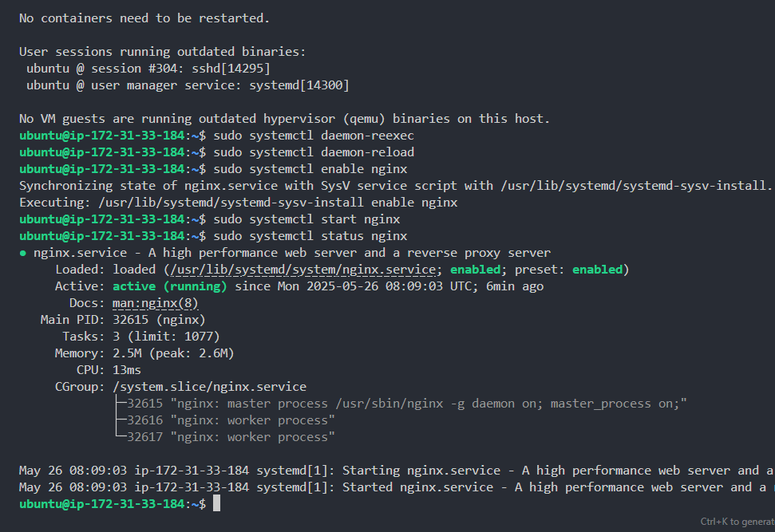Click the green nginx.service status dot
Image resolution: width=775 pixels, height=532 pixels.
pyautogui.click(x=23, y=253)
